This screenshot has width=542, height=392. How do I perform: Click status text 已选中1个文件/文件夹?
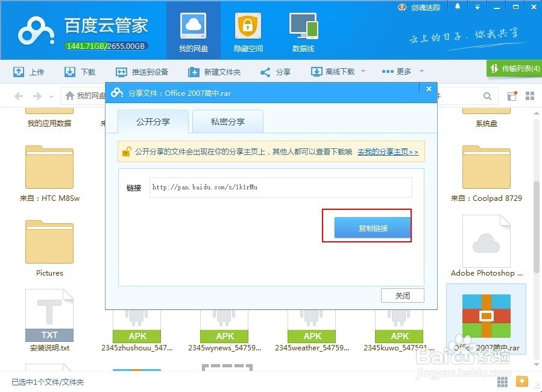pos(48,382)
